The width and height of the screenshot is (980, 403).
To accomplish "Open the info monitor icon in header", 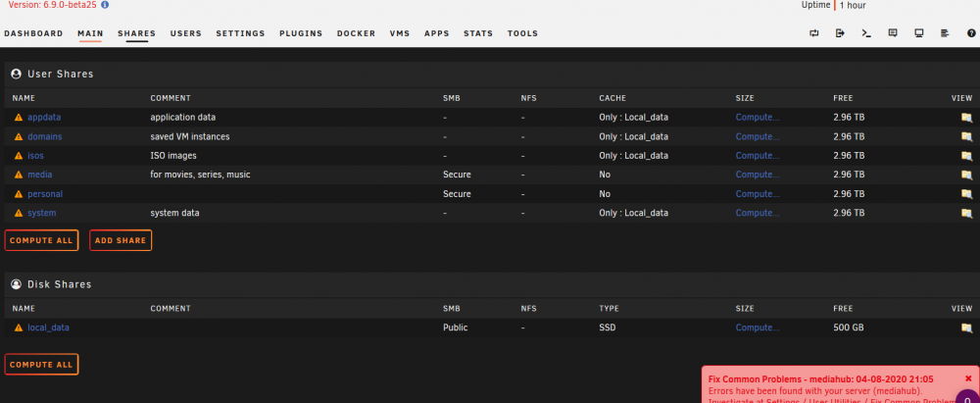I will 919,33.
